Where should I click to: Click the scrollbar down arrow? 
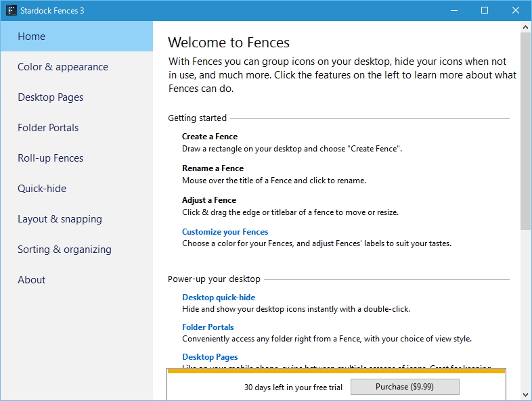(525, 395)
